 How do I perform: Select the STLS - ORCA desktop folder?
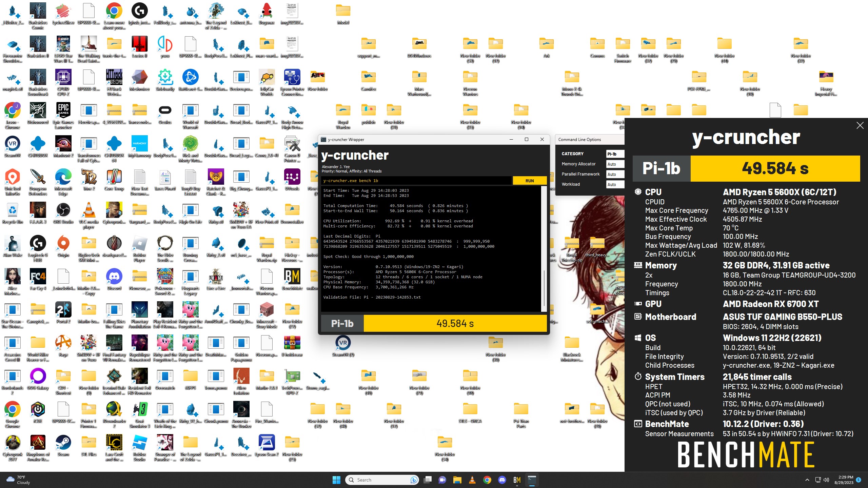(x=470, y=412)
